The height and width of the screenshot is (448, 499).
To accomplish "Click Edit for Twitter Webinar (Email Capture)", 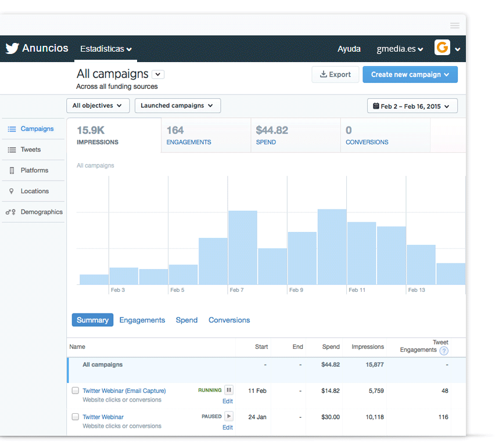I will [228, 401].
